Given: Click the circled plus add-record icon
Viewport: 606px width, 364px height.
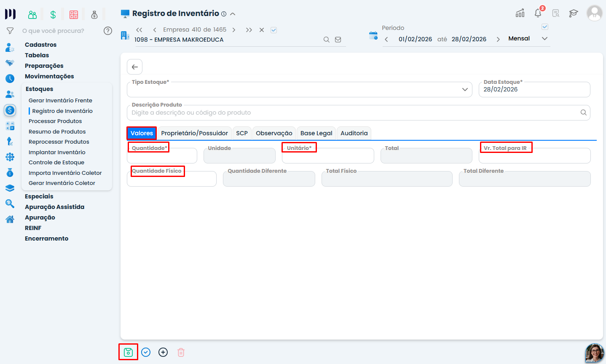Looking at the screenshot, I should point(163,352).
